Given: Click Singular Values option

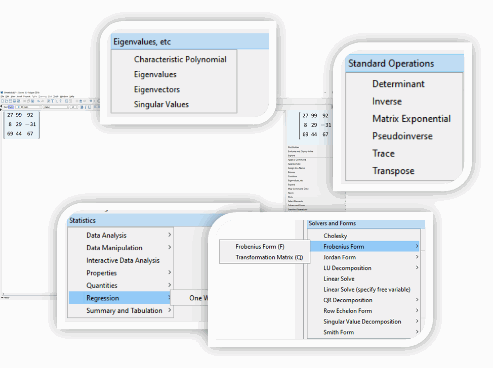Looking at the screenshot, I should [x=161, y=104].
